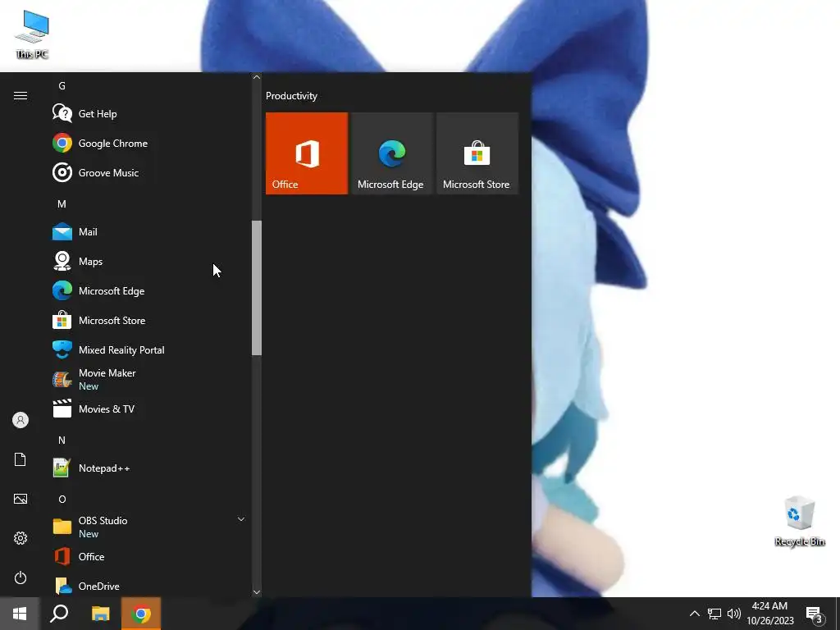
Task: Click the Productivity group title
Action: (x=291, y=96)
